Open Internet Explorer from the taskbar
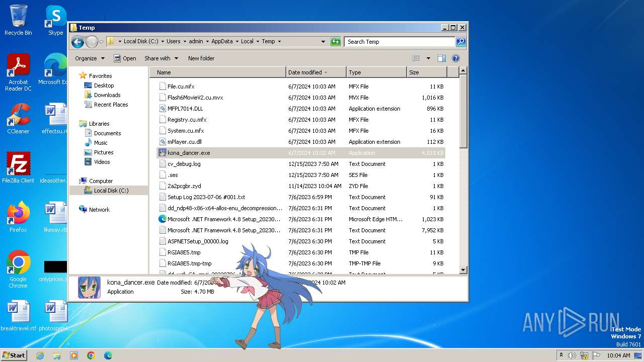The height and width of the screenshot is (362, 644). point(40,355)
